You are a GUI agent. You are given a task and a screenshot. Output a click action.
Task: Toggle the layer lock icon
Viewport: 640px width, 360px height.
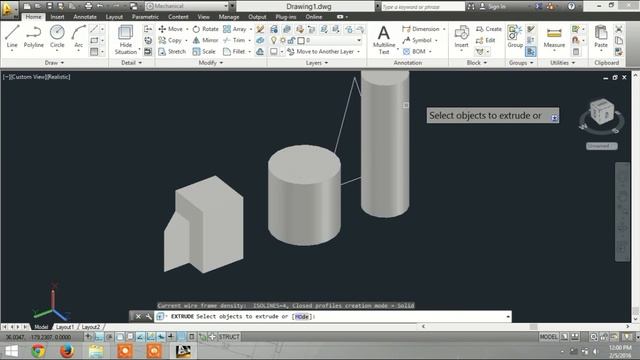point(291,40)
